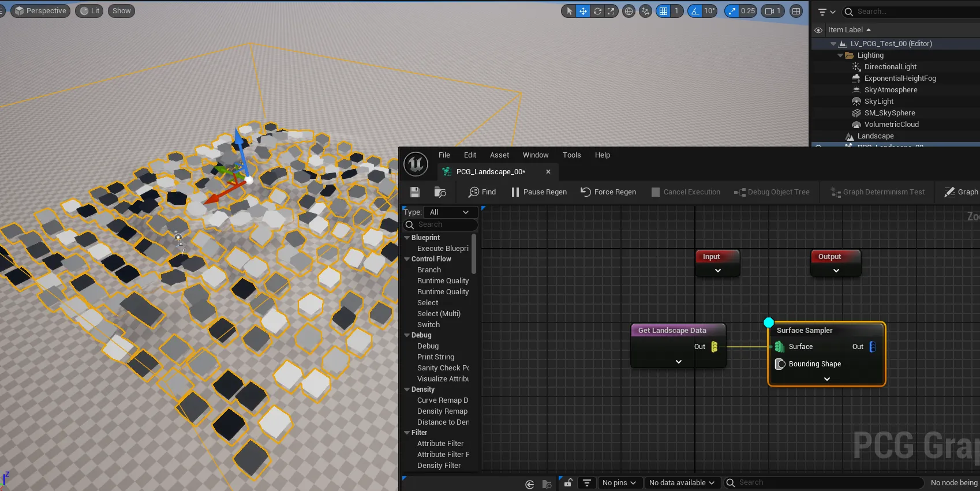Open the Edit menu in PCG editor
Viewport: 980px width, 491px height.
pos(470,155)
